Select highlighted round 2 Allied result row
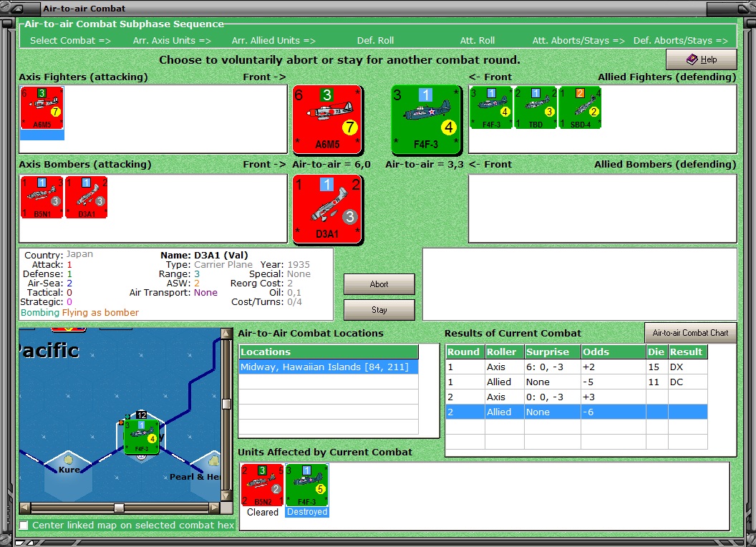Image resolution: width=756 pixels, height=547 pixels. pos(576,412)
